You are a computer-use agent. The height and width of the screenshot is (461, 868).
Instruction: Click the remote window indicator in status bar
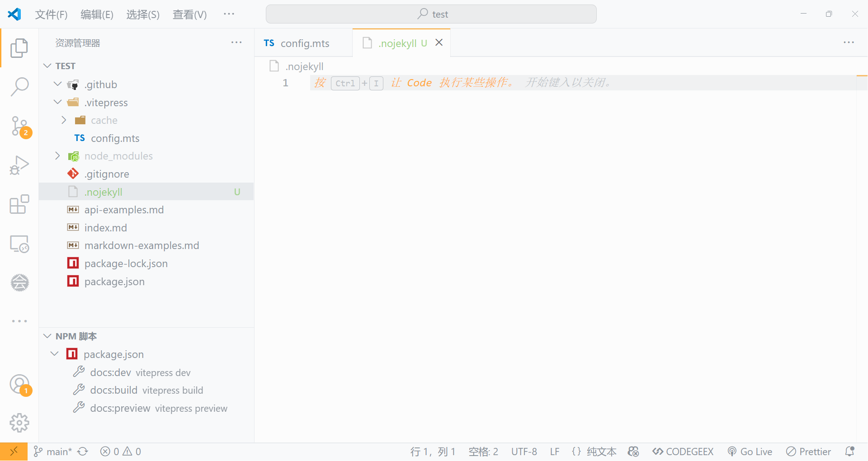click(14, 452)
